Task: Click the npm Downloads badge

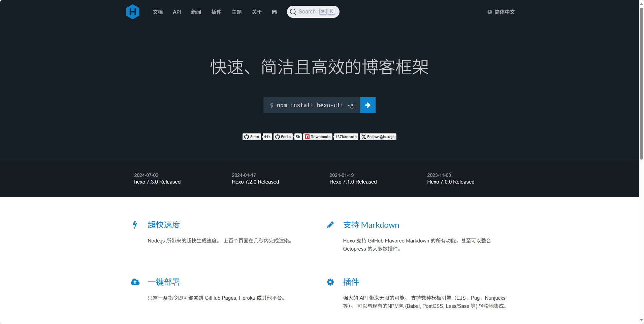Action: click(x=318, y=137)
